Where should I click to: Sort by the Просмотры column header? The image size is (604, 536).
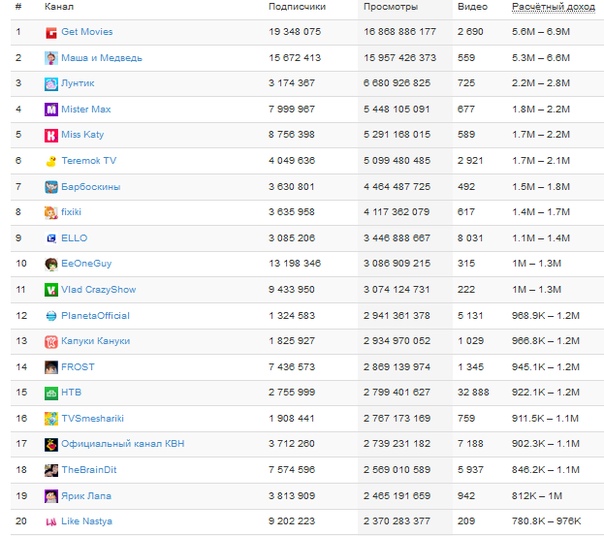(x=391, y=7)
